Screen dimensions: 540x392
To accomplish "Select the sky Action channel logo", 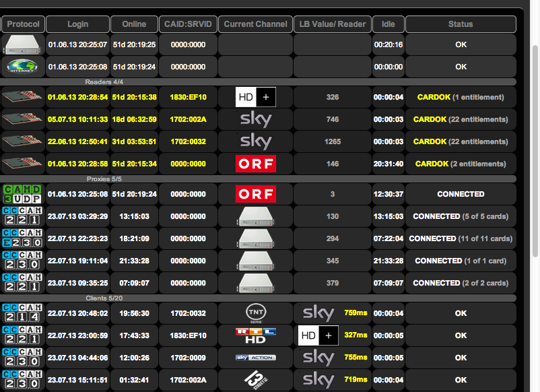I will pos(255,358).
